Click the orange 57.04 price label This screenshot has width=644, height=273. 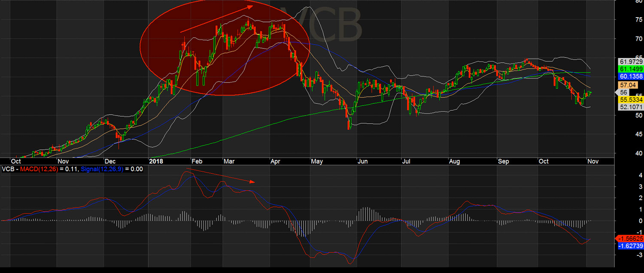(628, 85)
